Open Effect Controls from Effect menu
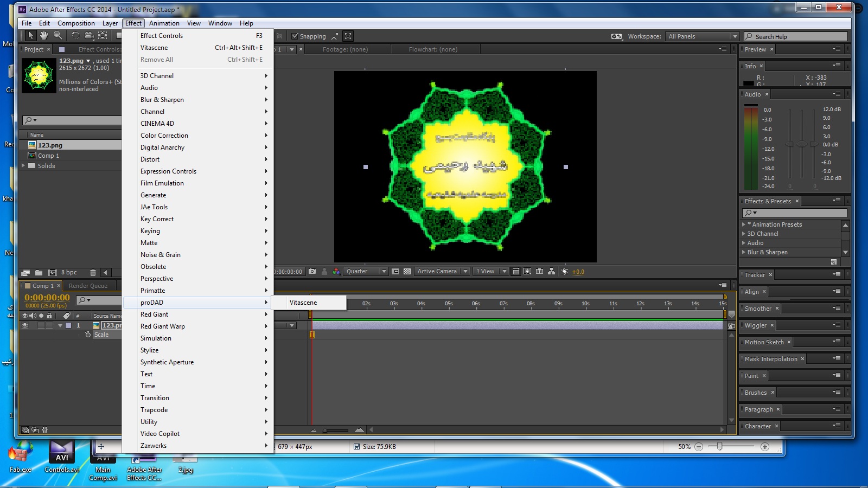 click(x=198, y=36)
